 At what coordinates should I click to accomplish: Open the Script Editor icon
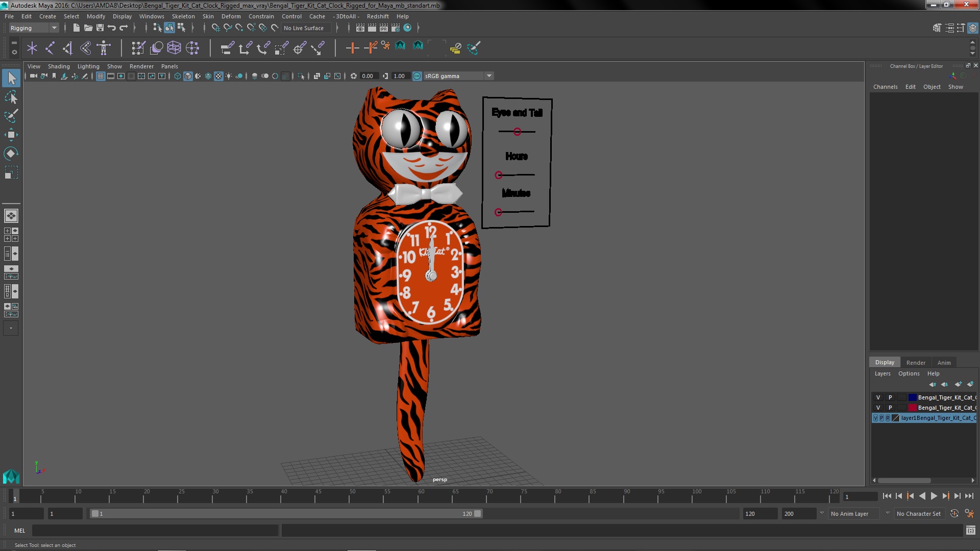(970, 531)
